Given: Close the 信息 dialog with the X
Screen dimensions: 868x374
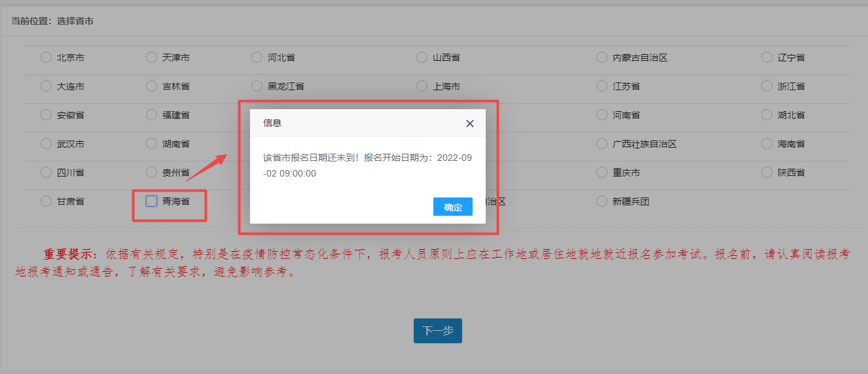Looking at the screenshot, I should point(469,124).
